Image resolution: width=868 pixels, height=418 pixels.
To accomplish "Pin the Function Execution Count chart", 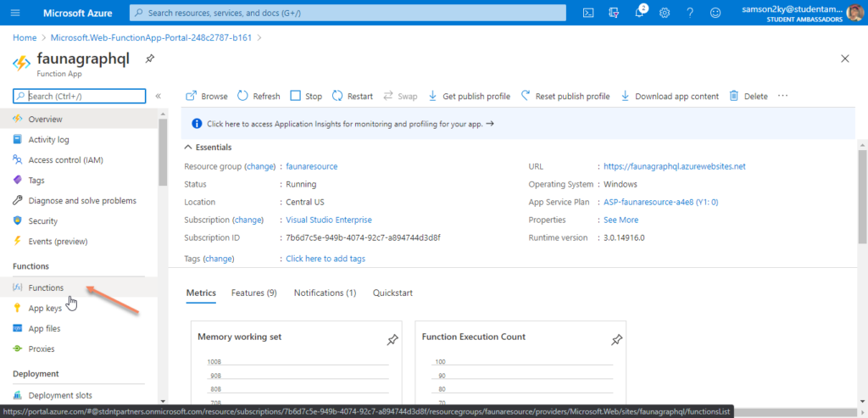I will coord(616,340).
